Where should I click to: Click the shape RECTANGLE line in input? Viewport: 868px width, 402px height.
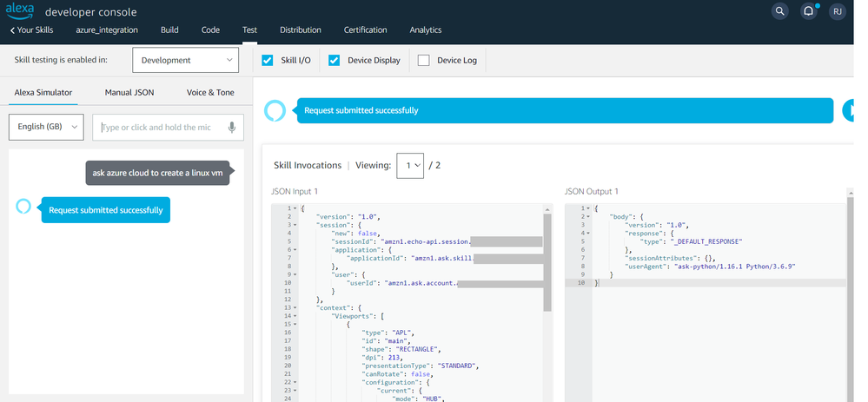pyautogui.click(x=401, y=349)
